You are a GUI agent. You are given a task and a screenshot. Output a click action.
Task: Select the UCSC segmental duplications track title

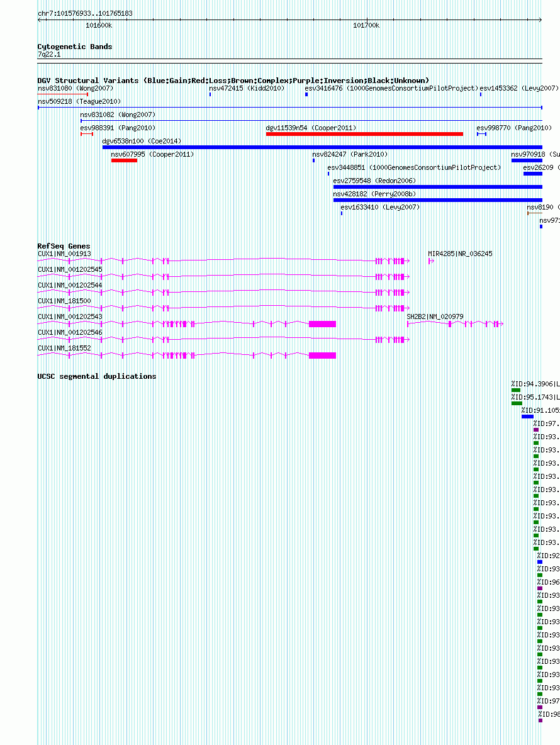97,376
